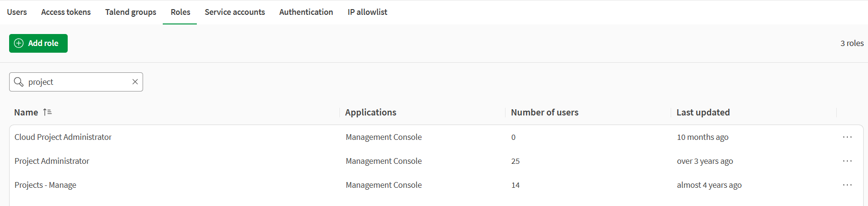Click the Applications column header
The height and width of the screenshot is (206, 868).
[x=371, y=112]
